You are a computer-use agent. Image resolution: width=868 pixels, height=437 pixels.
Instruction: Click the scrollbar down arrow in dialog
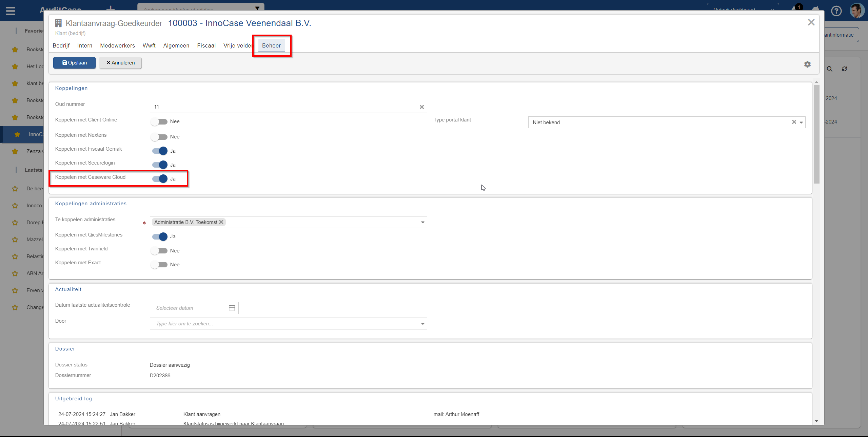(x=816, y=421)
